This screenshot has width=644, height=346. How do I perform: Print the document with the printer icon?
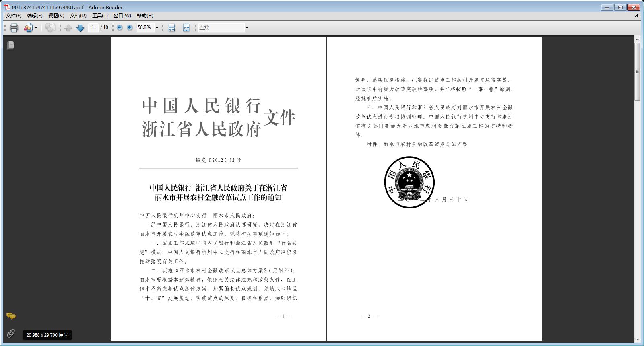click(14, 27)
